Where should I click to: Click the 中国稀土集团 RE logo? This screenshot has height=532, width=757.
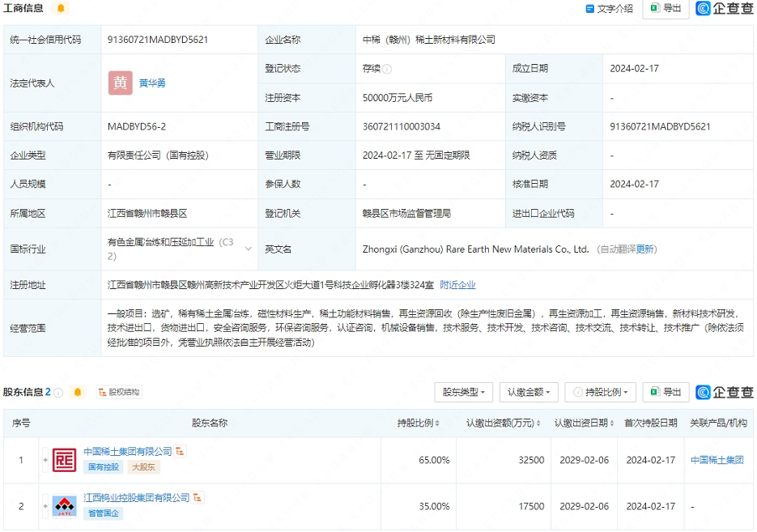(x=64, y=460)
